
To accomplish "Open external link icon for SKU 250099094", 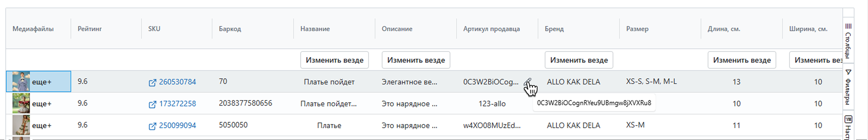I will 152,126.
